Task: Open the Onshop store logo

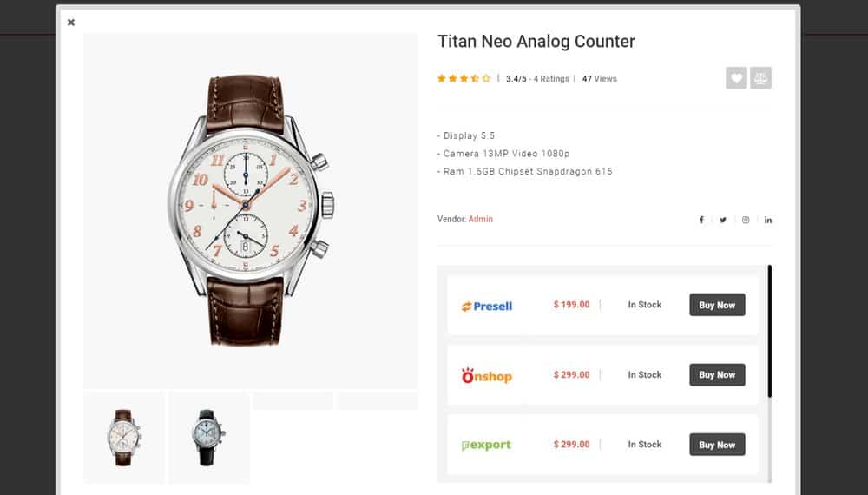Action: tap(487, 375)
